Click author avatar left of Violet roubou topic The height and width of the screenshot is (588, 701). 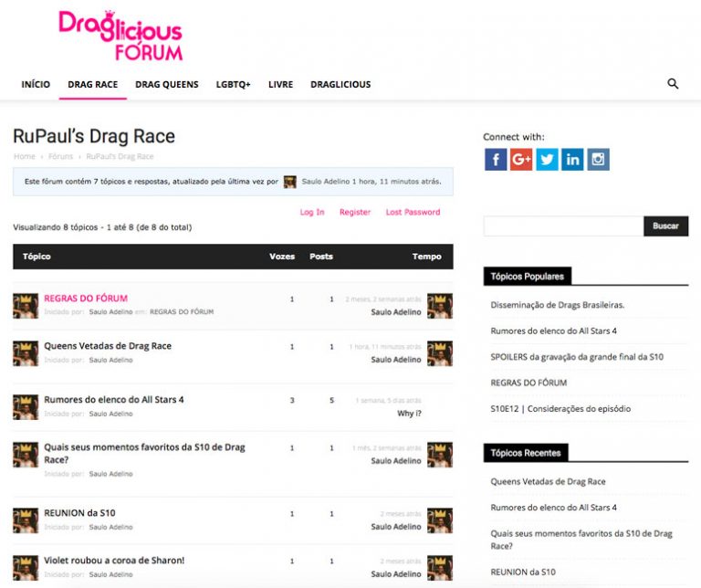click(x=26, y=568)
